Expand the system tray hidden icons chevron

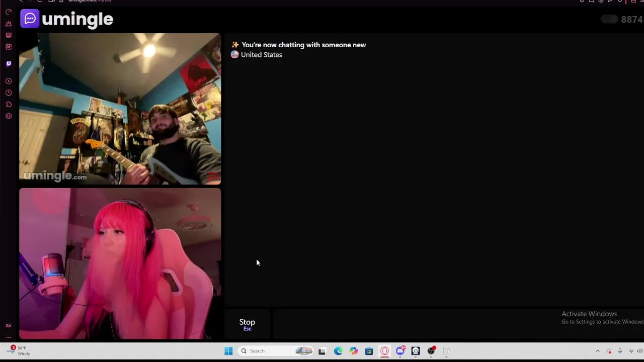point(597,351)
